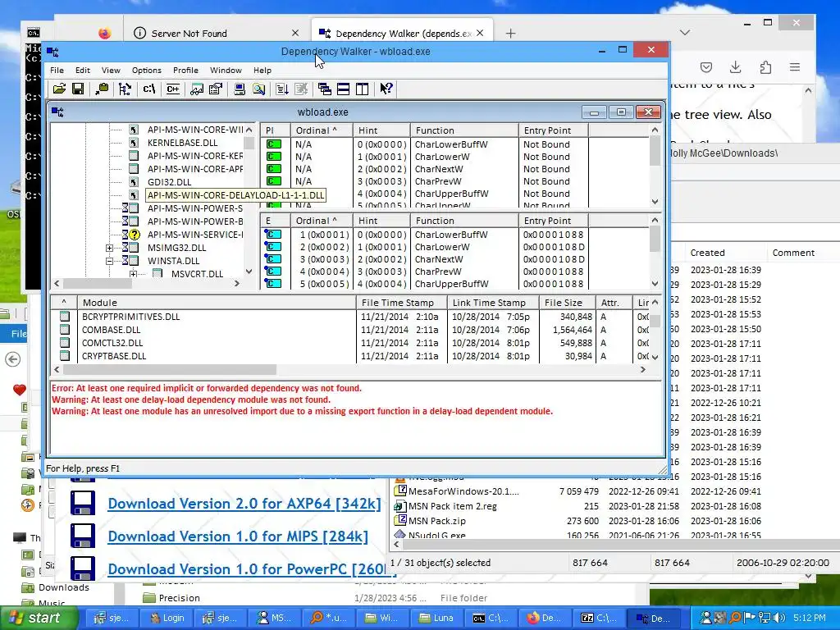Open the Help menu
Screen dimensions: 840x630
tap(262, 71)
